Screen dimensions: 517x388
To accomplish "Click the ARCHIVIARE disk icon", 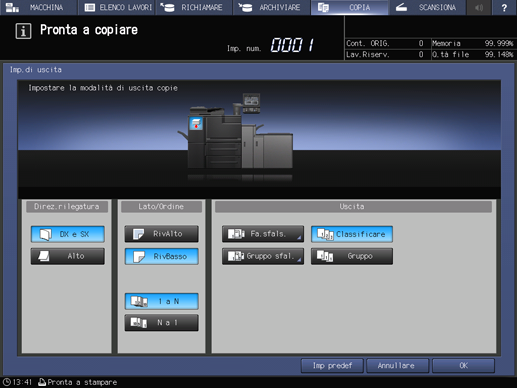I will point(245,7).
